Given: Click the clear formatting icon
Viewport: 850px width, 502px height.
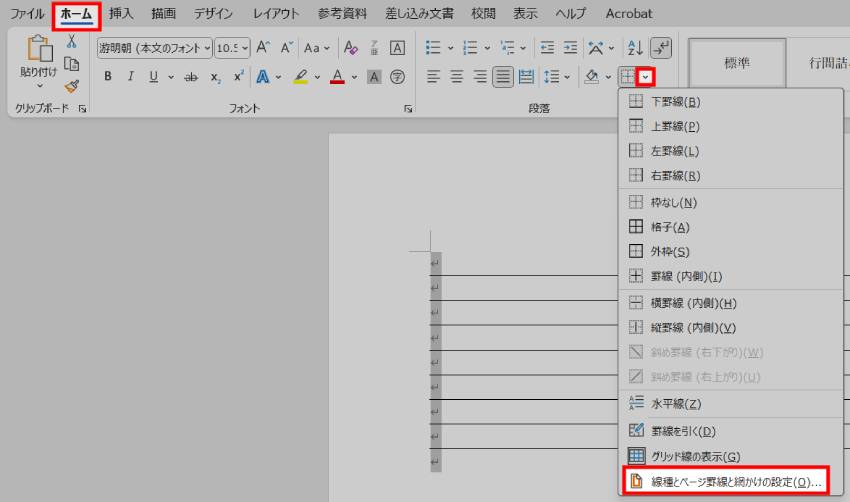Looking at the screenshot, I should tap(350, 47).
